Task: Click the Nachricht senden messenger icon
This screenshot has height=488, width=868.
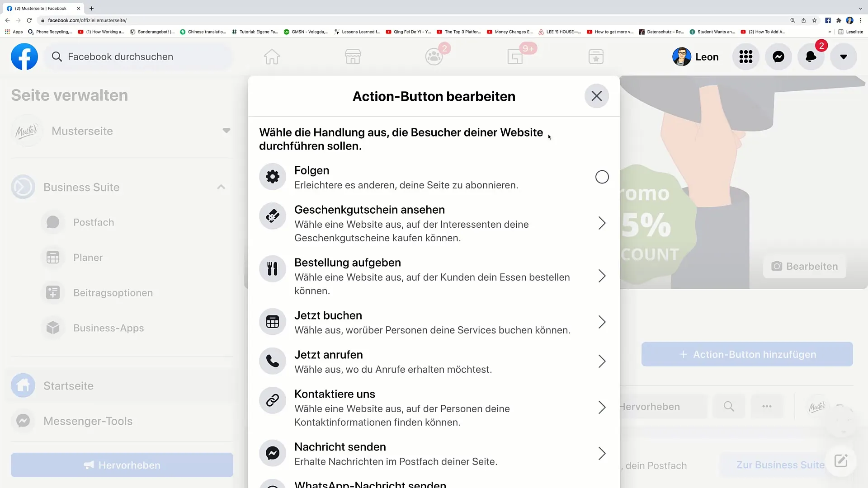Action: pyautogui.click(x=272, y=453)
